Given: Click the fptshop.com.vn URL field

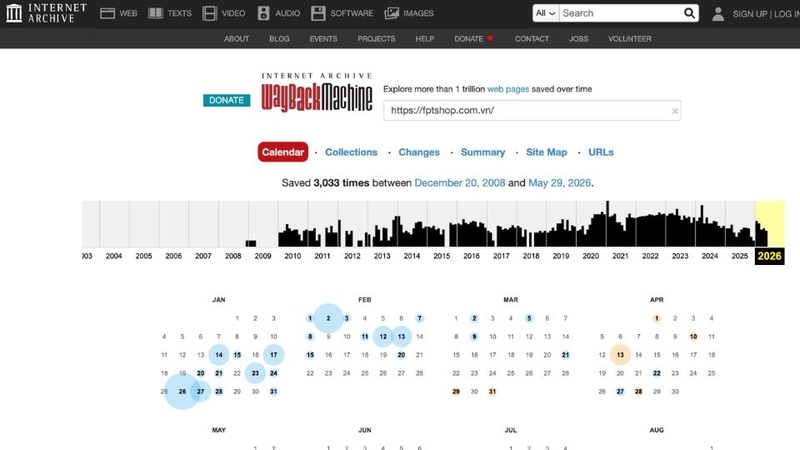Looking at the screenshot, I should 532,111.
